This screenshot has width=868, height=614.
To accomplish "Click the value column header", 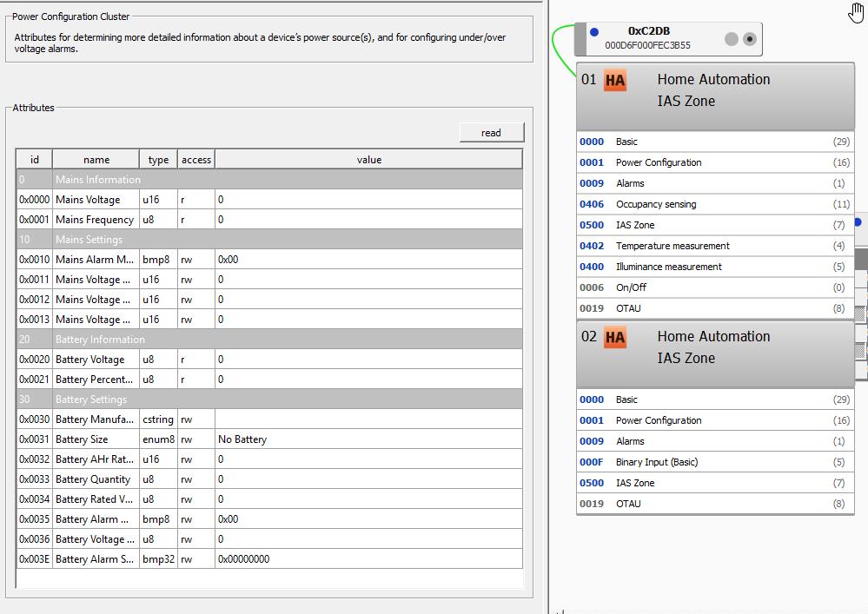I will [x=368, y=159].
